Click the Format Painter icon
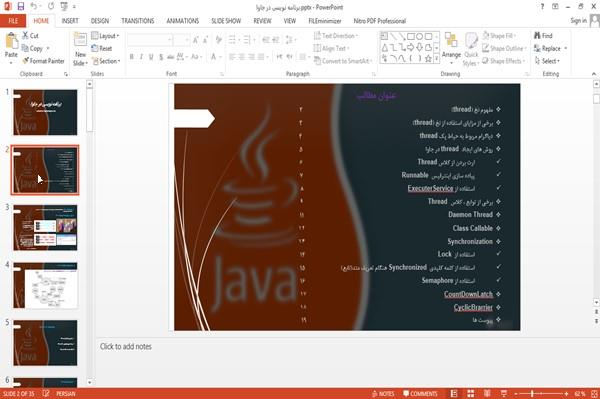This screenshot has width=600, height=399. [26, 61]
